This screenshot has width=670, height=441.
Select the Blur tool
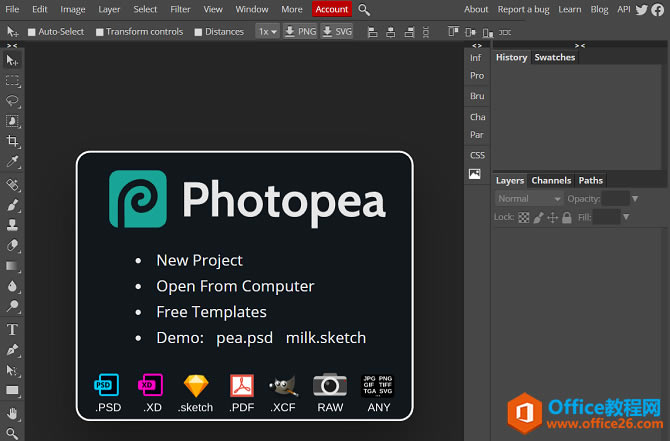[x=12, y=286]
